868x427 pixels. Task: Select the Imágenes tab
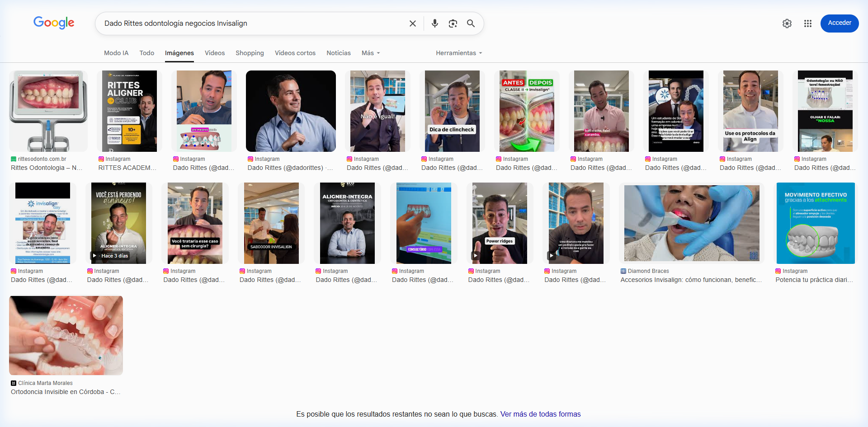(x=179, y=53)
